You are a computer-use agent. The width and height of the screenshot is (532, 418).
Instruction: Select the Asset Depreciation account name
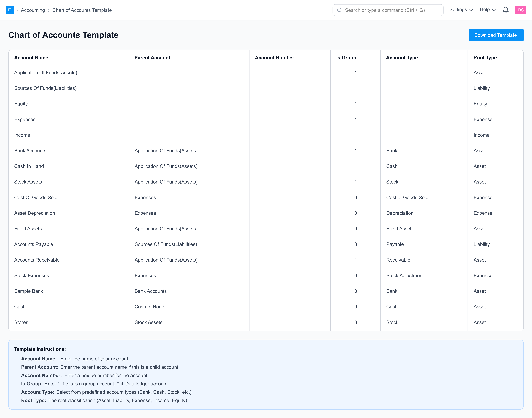tap(35, 213)
